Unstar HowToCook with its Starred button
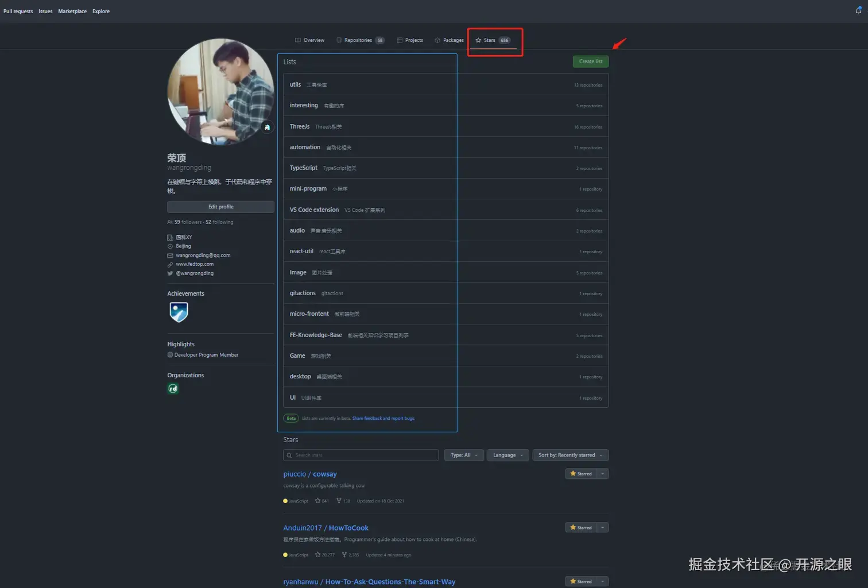Screen dimensions: 868x588 (581, 527)
